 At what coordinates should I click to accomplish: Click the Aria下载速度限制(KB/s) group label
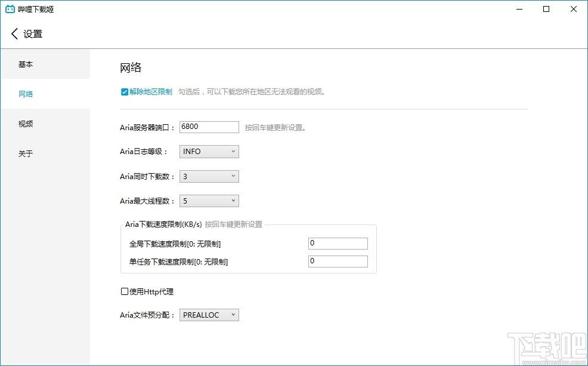tap(163, 224)
